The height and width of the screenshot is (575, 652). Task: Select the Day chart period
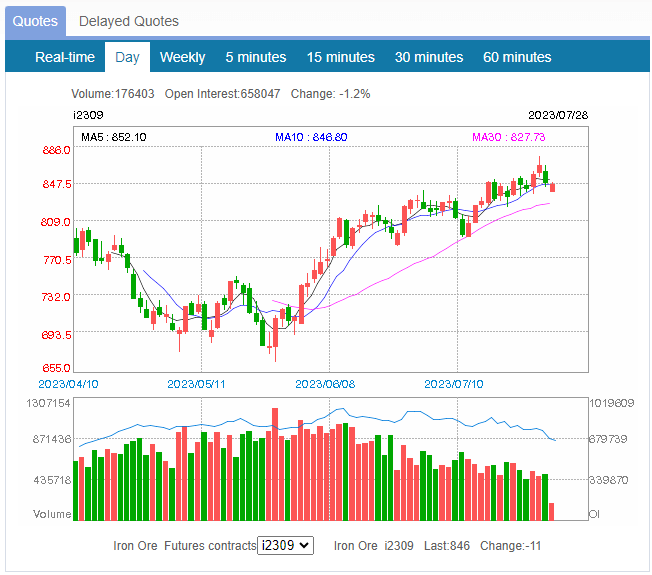click(127, 57)
